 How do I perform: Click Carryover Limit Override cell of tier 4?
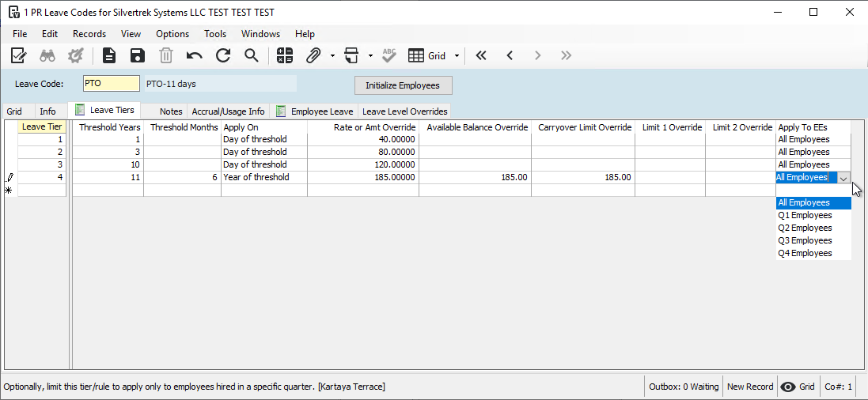[582, 178]
